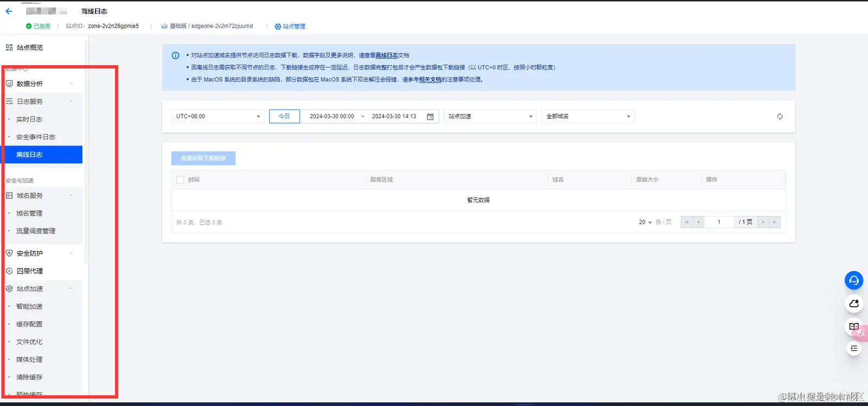The image size is (868, 406).
Task: Click the 服务区域 column header
Action: [381, 180]
